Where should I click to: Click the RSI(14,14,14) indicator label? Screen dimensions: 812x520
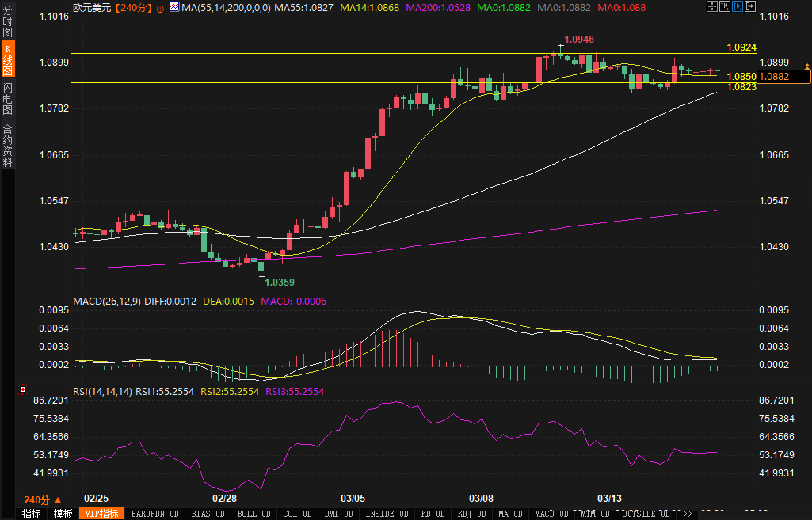click(x=103, y=391)
